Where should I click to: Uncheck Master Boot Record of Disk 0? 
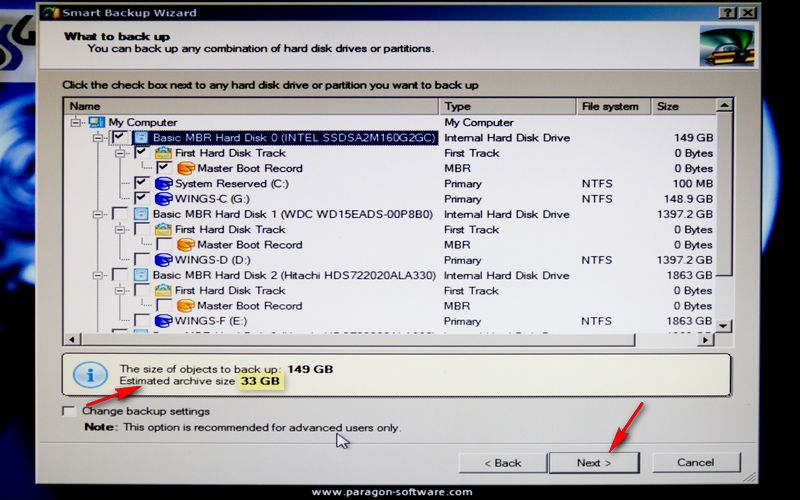tap(164, 168)
